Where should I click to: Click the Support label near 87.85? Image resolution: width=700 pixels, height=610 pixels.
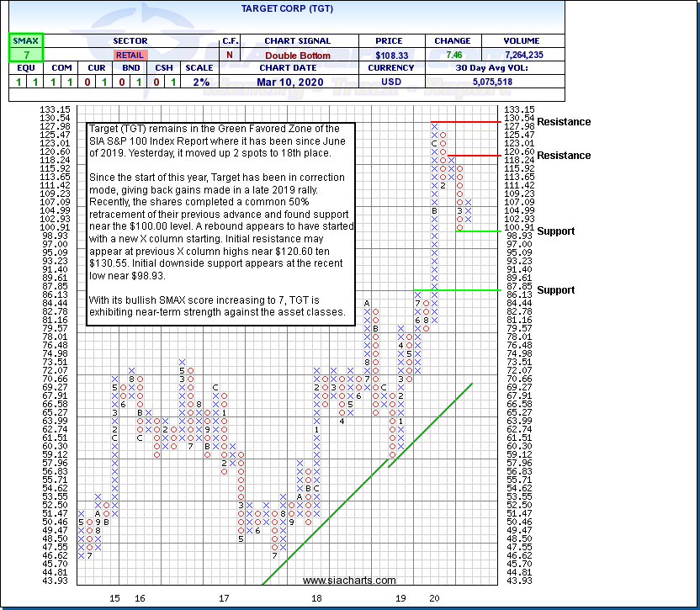point(556,290)
